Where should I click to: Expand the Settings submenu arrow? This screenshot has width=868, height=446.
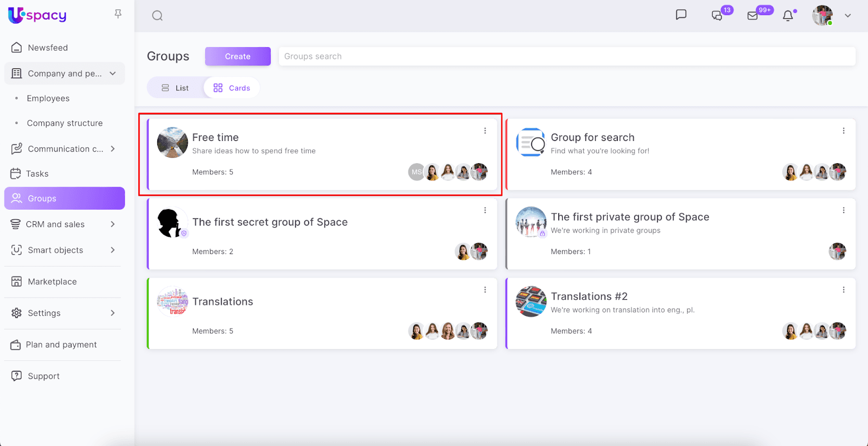point(113,313)
